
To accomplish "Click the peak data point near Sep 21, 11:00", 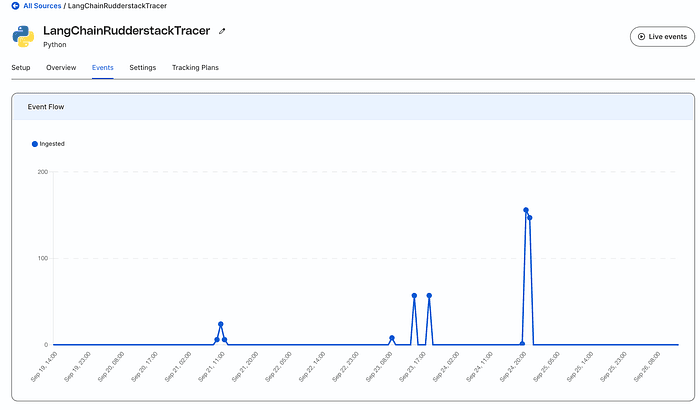I will (x=221, y=324).
